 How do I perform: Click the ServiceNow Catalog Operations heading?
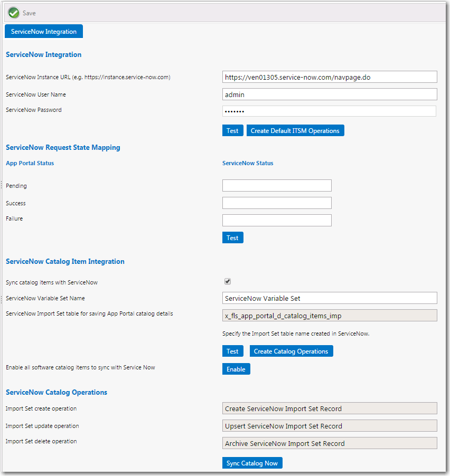click(x=57, y=392)
